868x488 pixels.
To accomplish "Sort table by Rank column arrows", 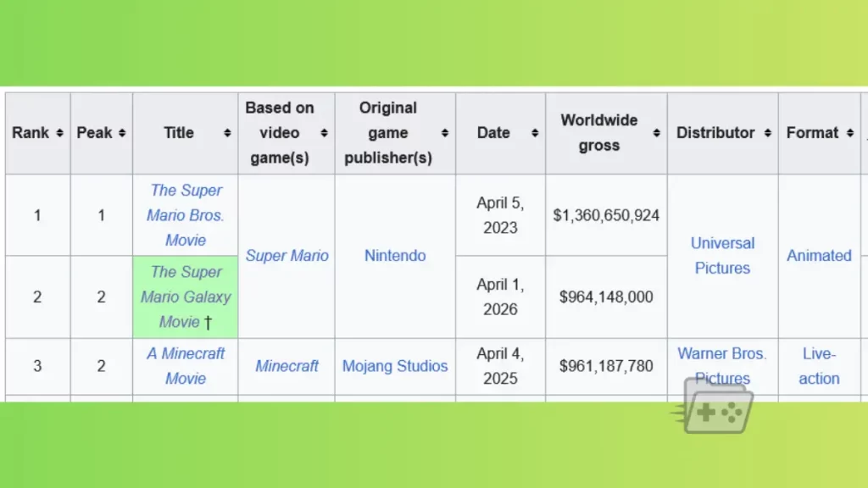I will (60, 133).
